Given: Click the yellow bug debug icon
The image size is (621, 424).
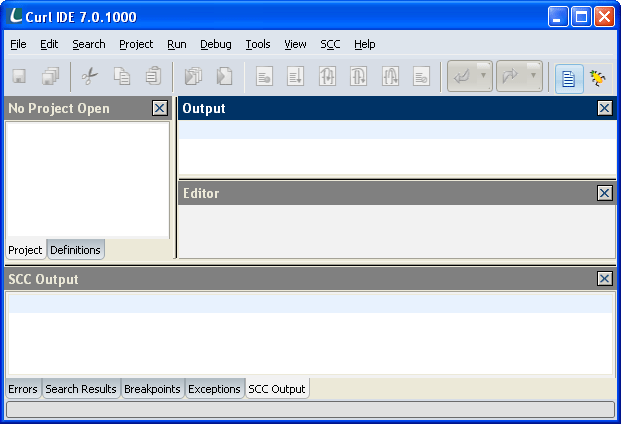Looking at the screenshot, I should [598, 78].
